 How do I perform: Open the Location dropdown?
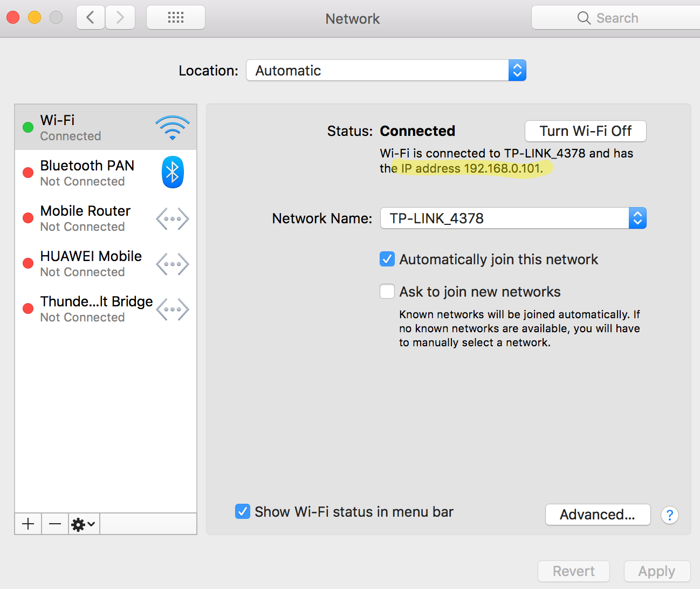[x=386, y=70]
